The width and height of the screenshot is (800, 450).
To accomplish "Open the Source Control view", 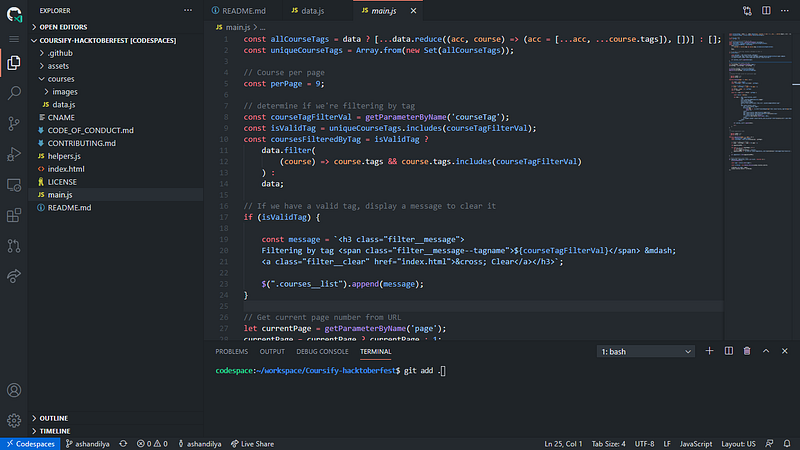I will coord(14,124).
